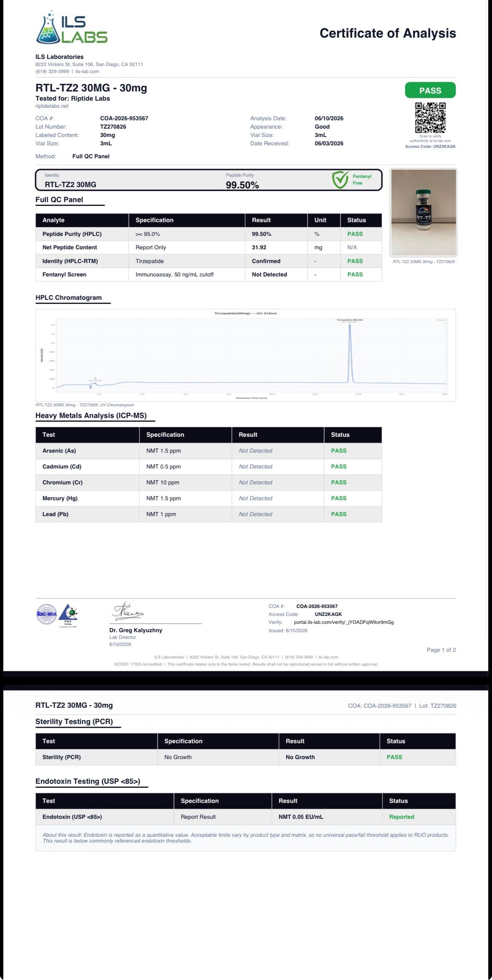Click the 'About this result' endotoxin note
Image resolution: width=492 pixels, height=980 pixels.
245,838
